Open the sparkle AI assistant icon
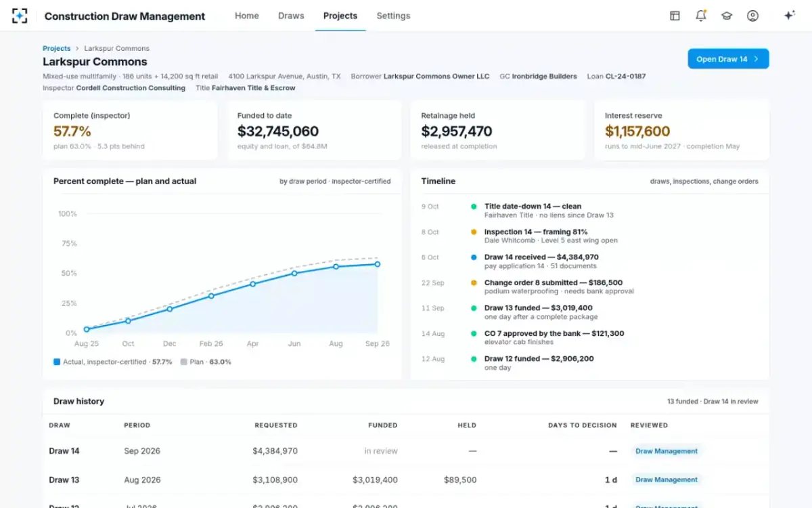The width and height of the screenshot is (812, 508). click(789, 16)
